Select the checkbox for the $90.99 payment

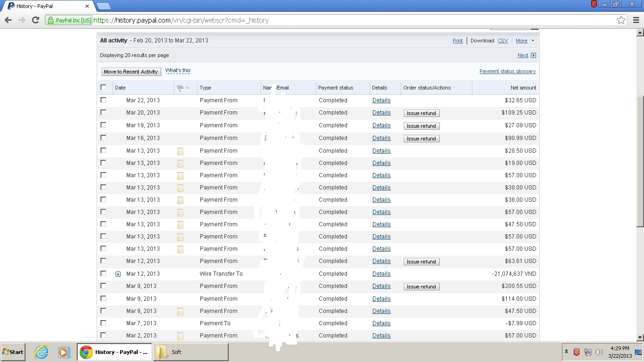(x=103, y=138)
